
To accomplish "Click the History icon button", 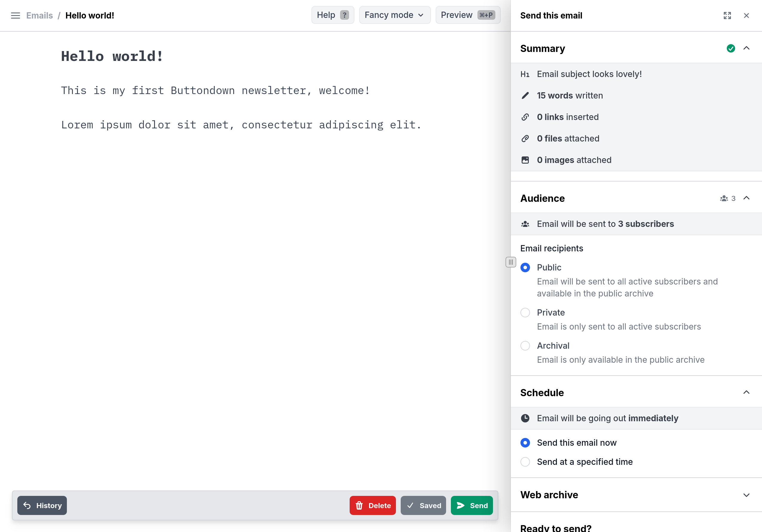I will point(27,505).
